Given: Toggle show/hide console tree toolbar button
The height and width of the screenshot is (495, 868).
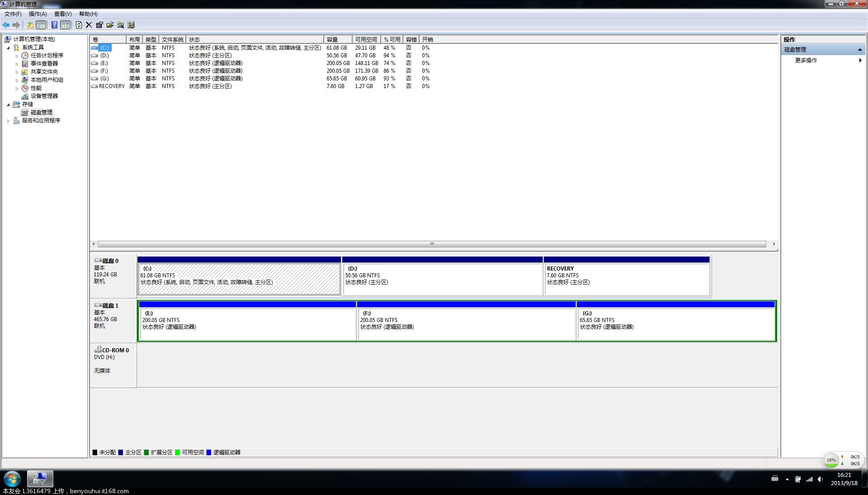Looking at the screenshot, I should click(x=41, y=25).
